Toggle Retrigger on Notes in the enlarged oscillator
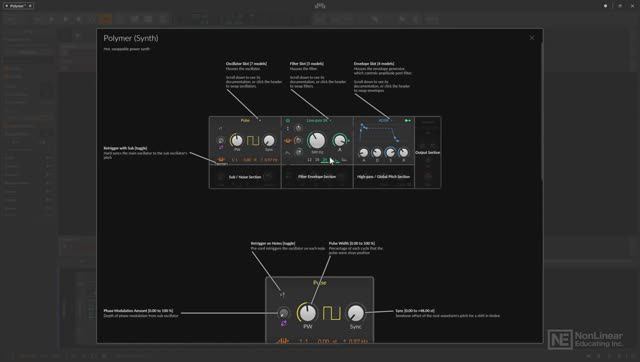 [282, 294]
